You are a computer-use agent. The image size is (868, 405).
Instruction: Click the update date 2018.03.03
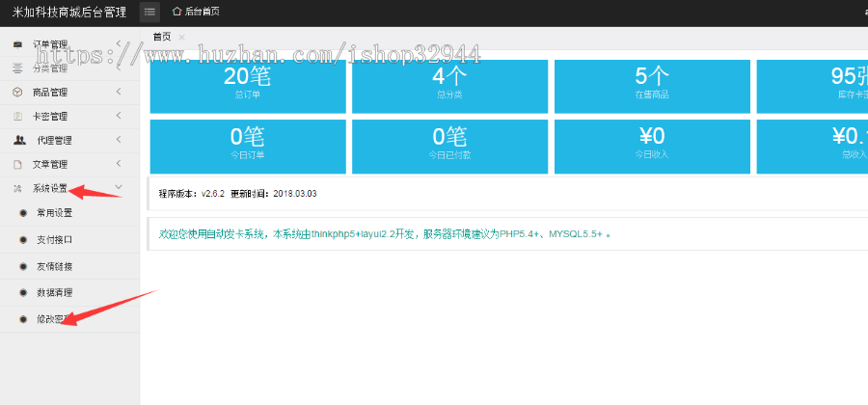(x=295, y=194)
